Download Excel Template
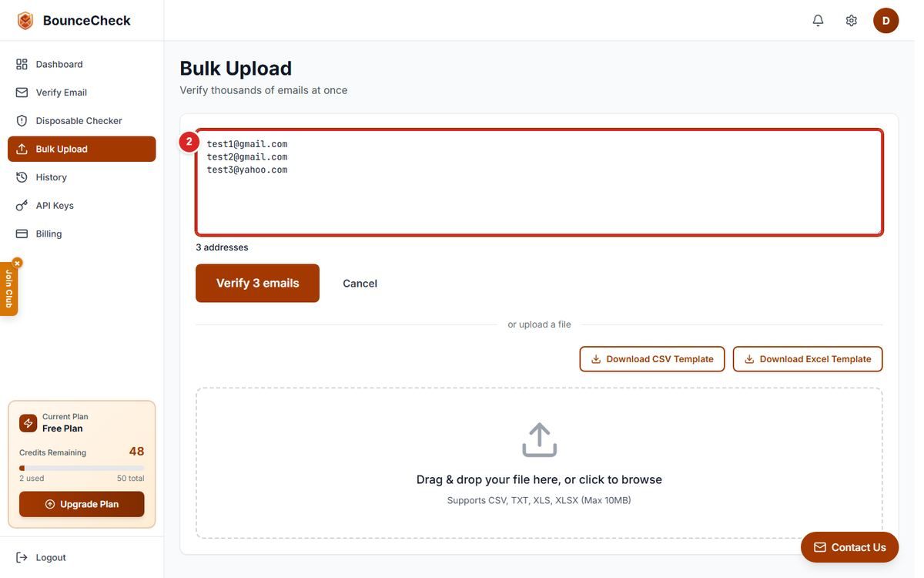The image size is (924, 578). click(x=808, y=359)
